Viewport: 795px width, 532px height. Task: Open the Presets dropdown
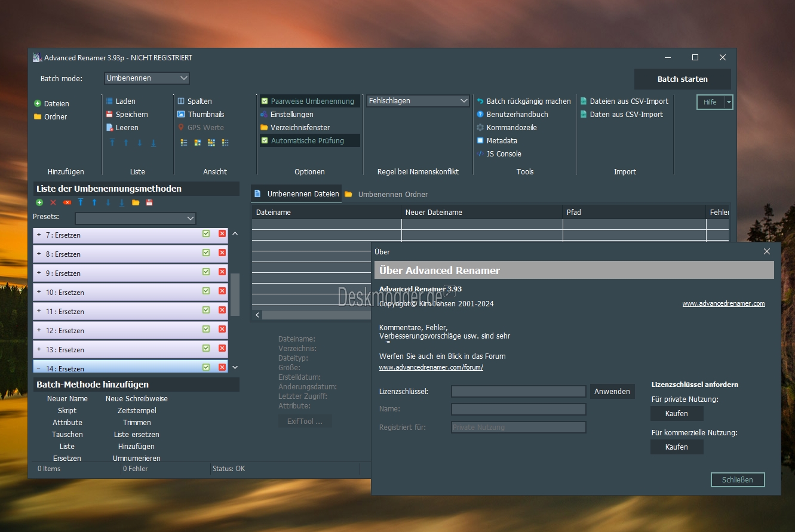click(x=136, y=218)
